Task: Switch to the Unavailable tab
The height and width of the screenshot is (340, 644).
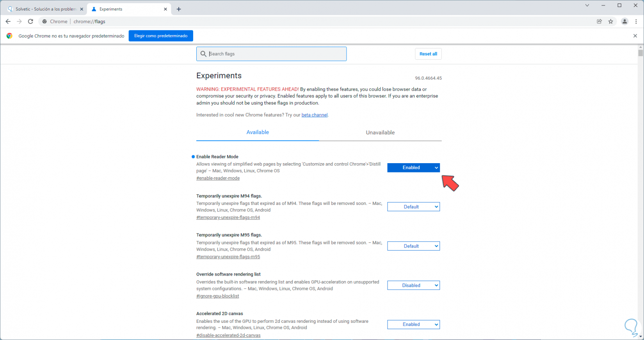Action: click(x=380, y=133)
